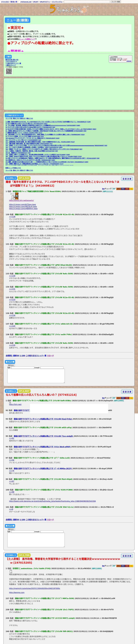Click 書き込む submit button under thread 1

(x=11, y=365)
